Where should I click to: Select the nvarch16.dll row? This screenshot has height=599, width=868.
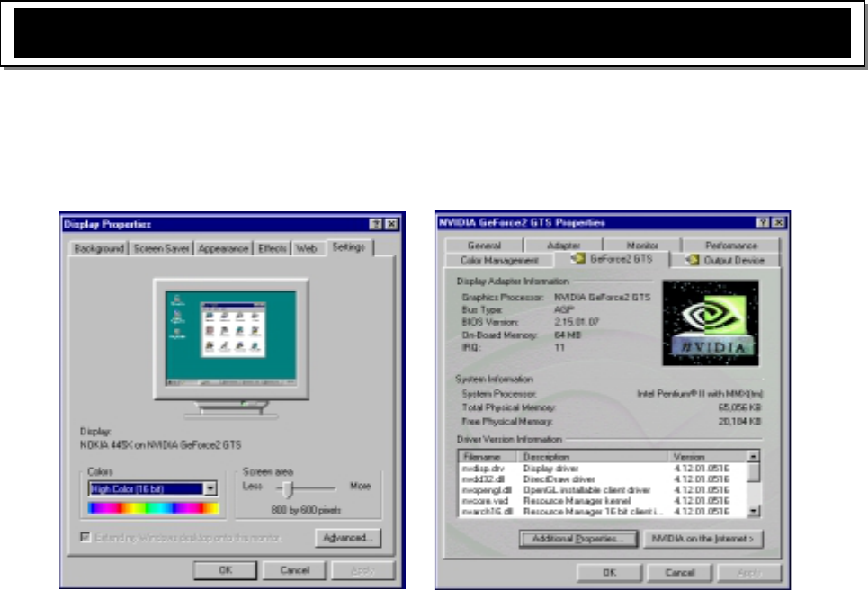pyautogui.click(x=603, y=512)
